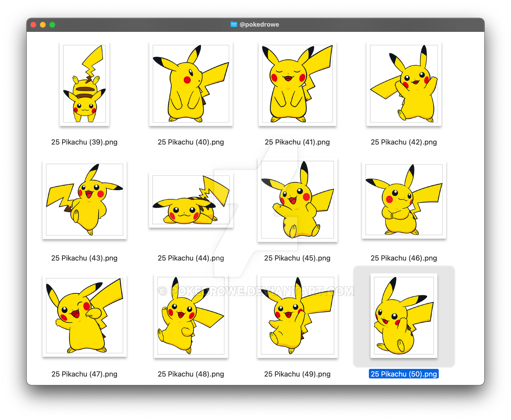
Task: Click the highlighted 25 Pikachu (50).png thumbnail
Action: coord(404,316)
